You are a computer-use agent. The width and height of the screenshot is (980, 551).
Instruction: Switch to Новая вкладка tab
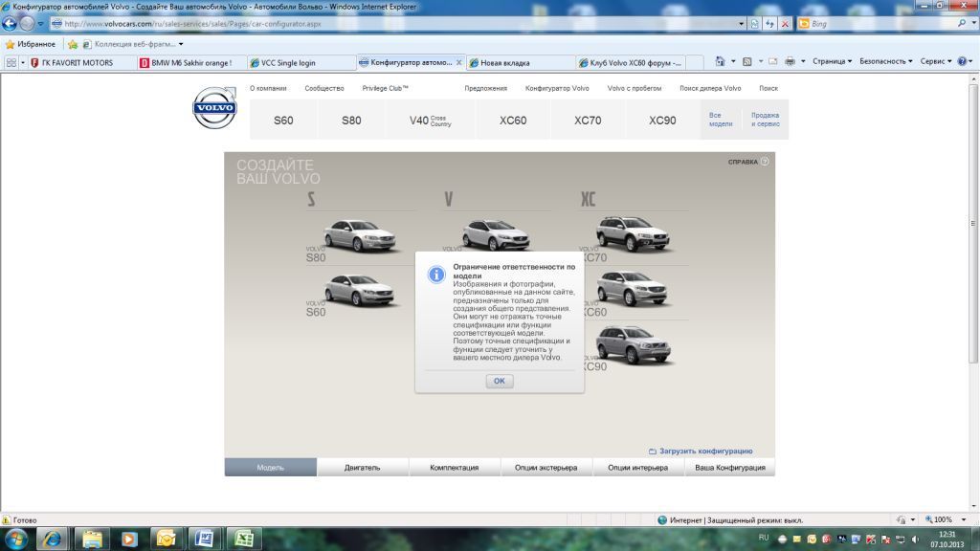521,62
